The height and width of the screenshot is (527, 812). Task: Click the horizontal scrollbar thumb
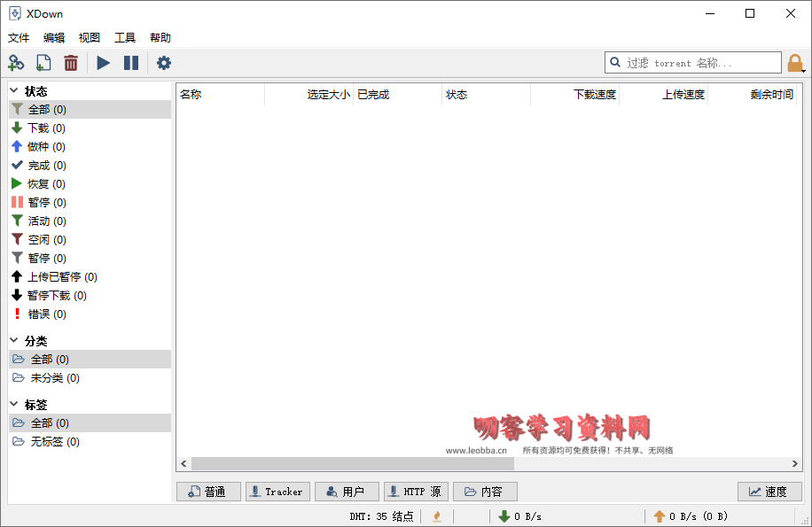click(x=353, y=464)
